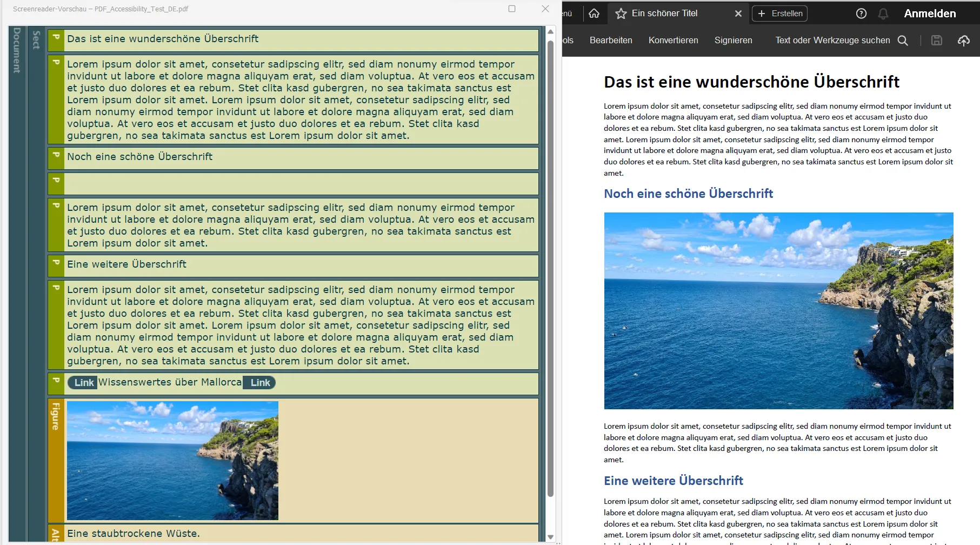Click the search magnifier icon
Image resolution: width=980 pixels, height=545 pixels.
click(x=903, y=41)
